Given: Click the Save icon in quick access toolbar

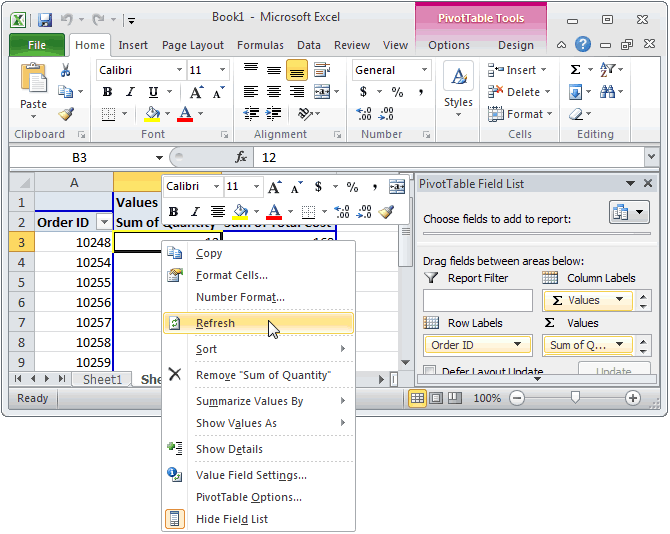Looking at the screenshot, I should (45, 20).
